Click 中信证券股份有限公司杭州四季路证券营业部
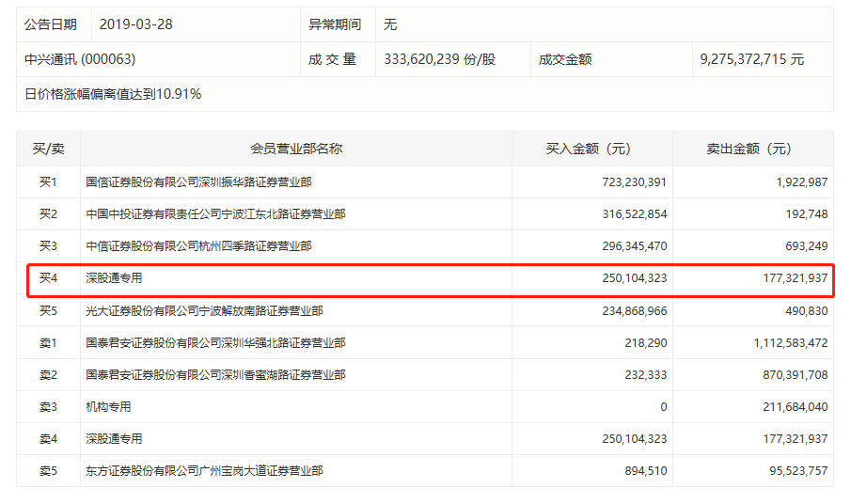This screenshot has height=504, width=851. click(198, 245)
